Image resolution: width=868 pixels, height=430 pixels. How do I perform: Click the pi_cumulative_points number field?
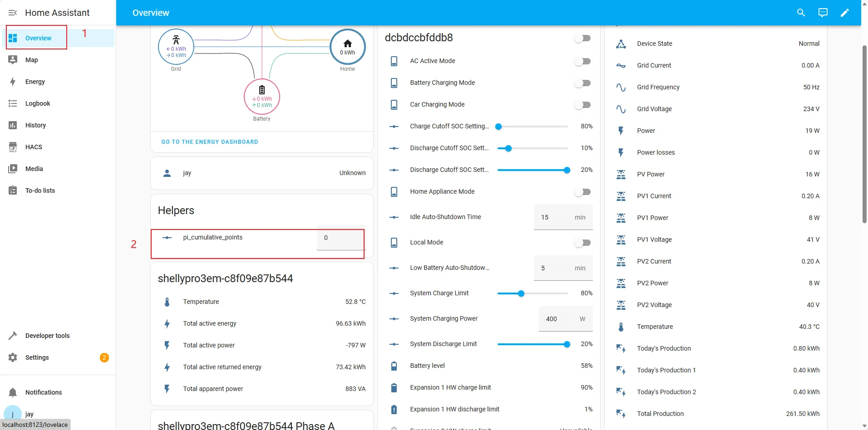pyautogui.click(x=340, y=238)
